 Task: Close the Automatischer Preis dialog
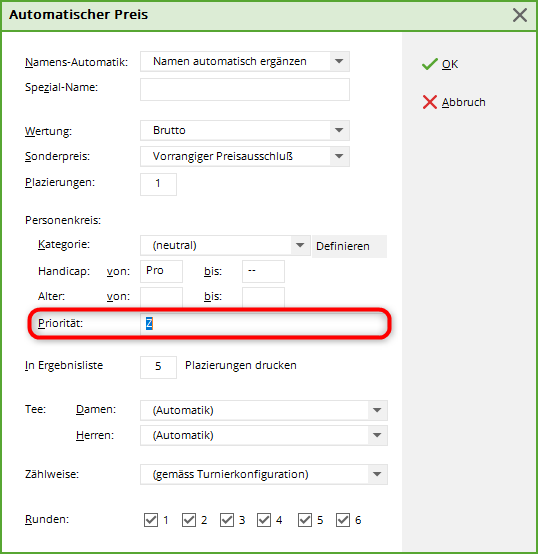point(520,15)
